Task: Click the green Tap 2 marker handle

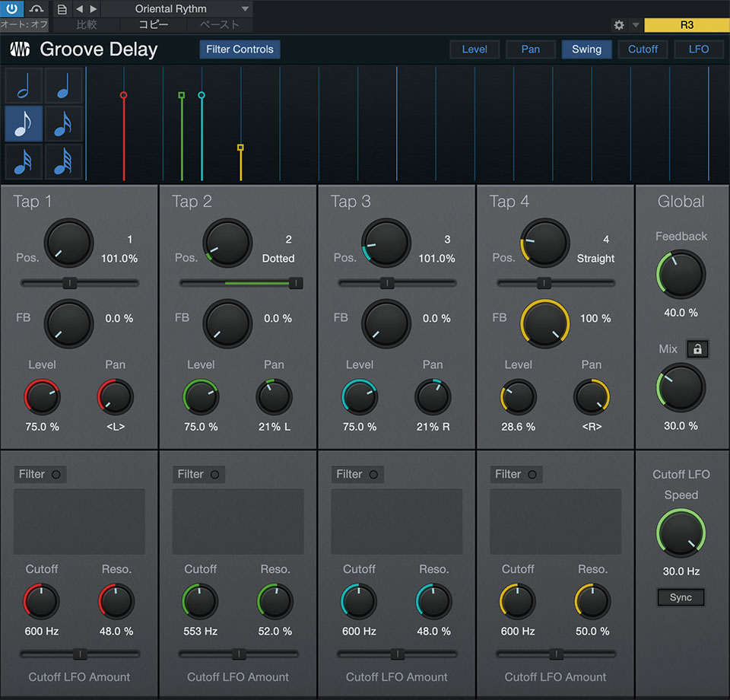Action: (182, 95)
